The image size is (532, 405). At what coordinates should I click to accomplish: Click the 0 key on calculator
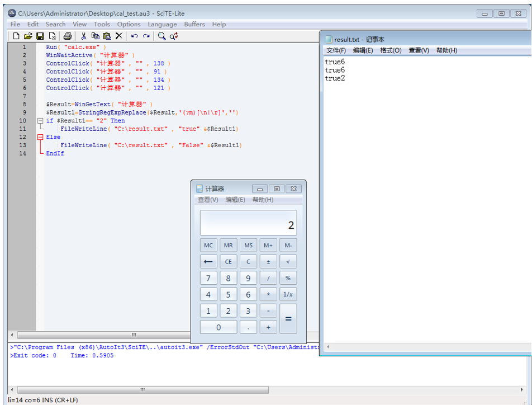pyautogui.click(x=218, y=327)
